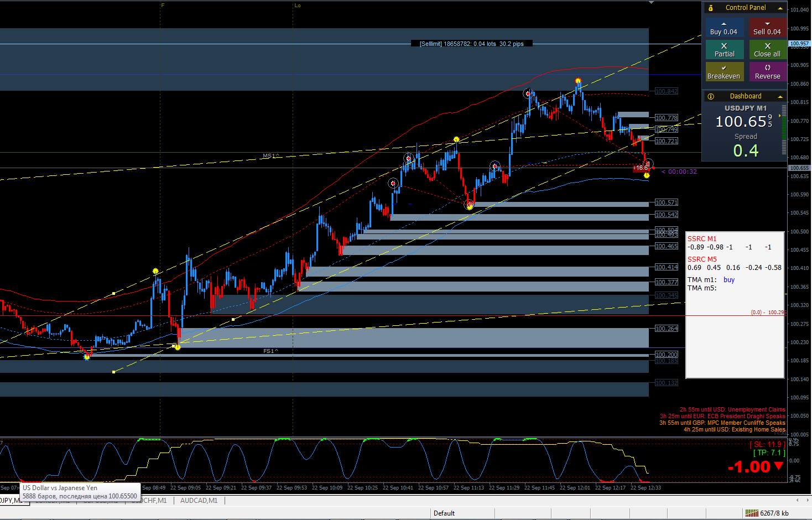Click the yellow star on the early-morning swing high
Screen dimensions: 812x520
click(155, 271)
